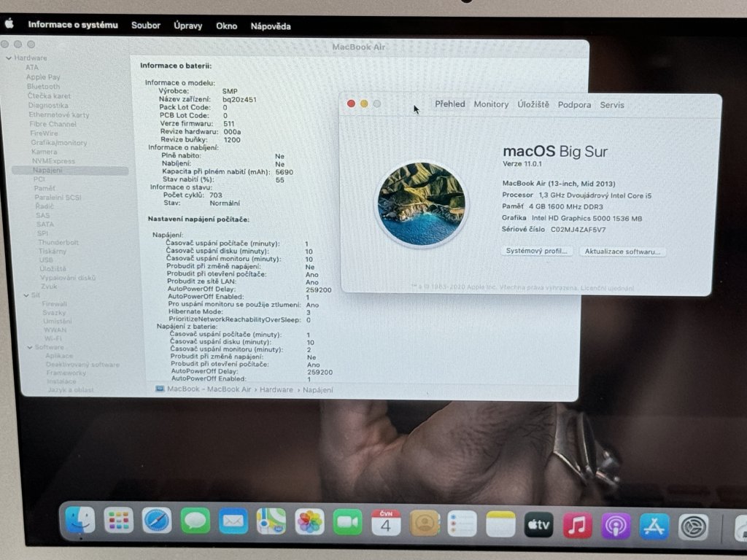Click the capacity value 5690

pos(284,172)
